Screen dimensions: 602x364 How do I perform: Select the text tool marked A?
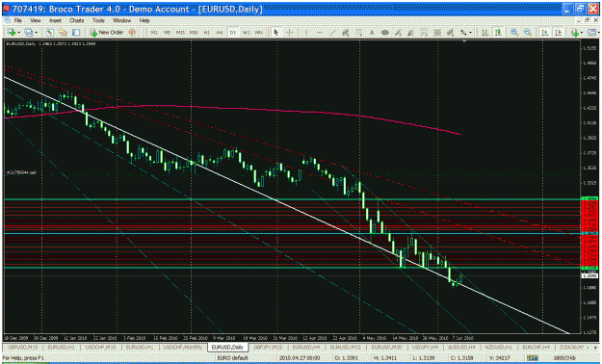click(x=372, y=33)
